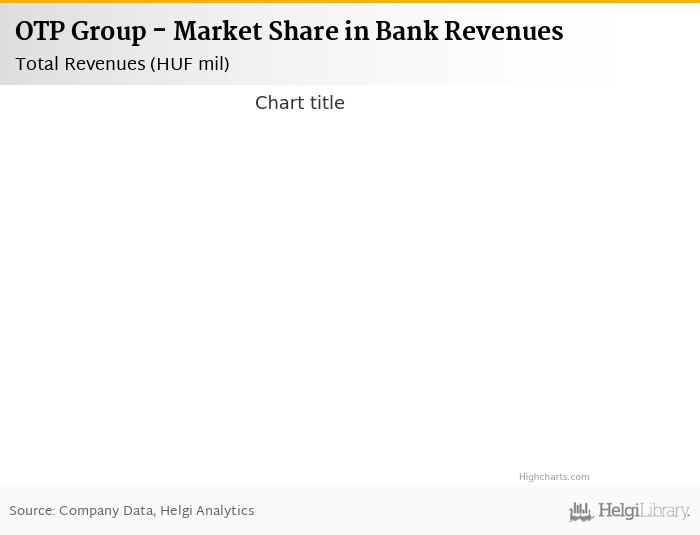The image size is (700, 535).
Task: Click the orange bar at the top
Action: (350, 2)
